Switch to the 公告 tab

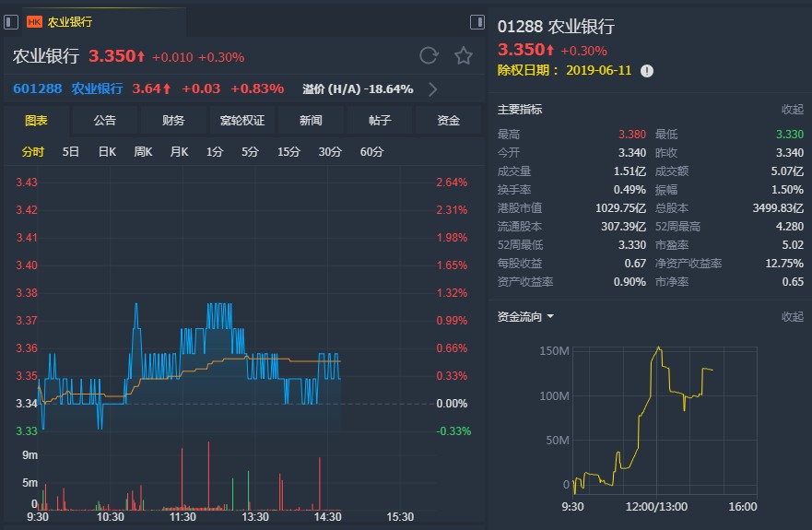(x=105, y=121)
